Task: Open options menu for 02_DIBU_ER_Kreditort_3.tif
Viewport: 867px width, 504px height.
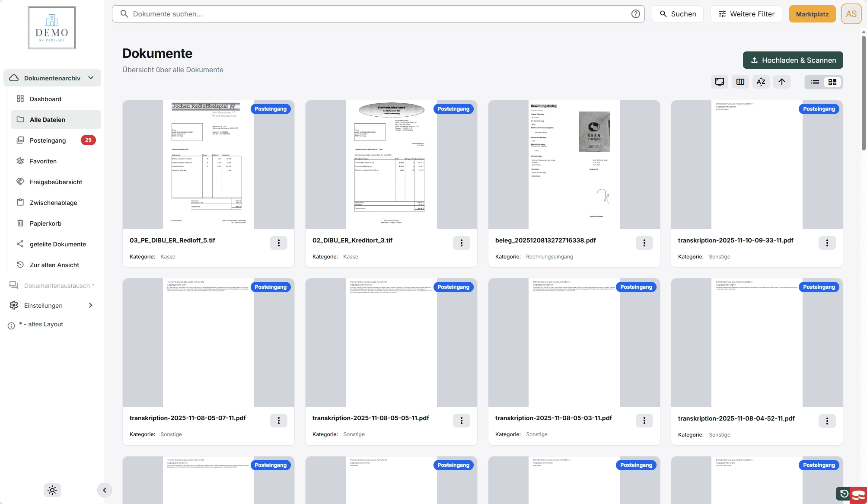Action: (462, 243)
